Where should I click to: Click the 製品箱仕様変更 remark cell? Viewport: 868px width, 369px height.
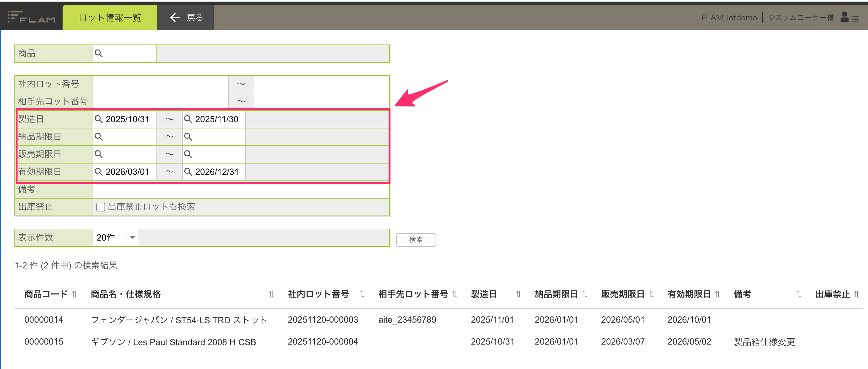pos(764,342)
